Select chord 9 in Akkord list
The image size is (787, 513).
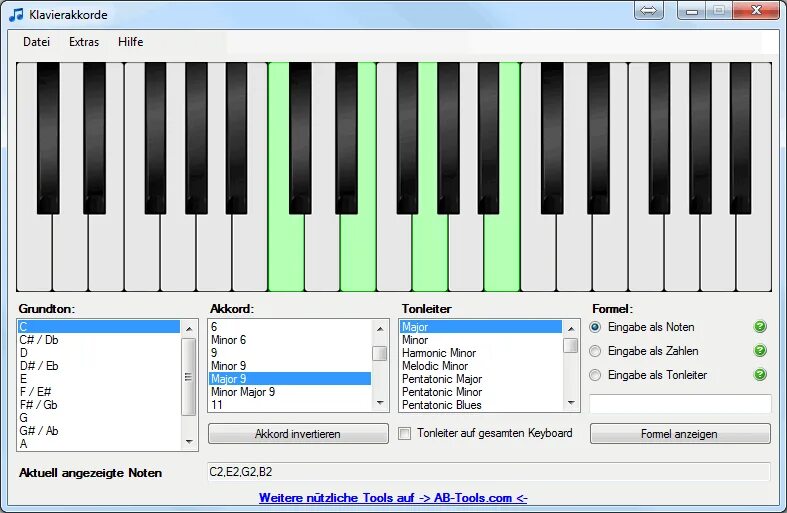[x=290, y=353]
